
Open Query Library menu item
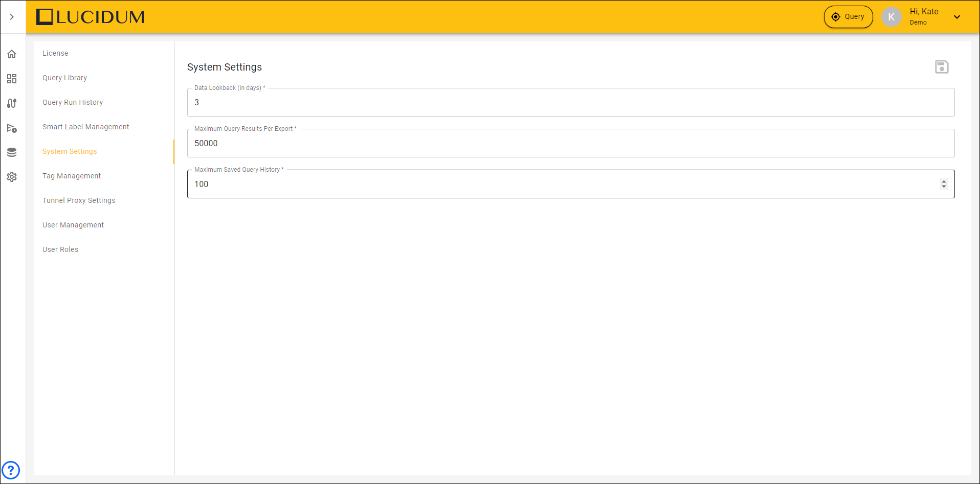pyautogui.click(x=64, y=78)
